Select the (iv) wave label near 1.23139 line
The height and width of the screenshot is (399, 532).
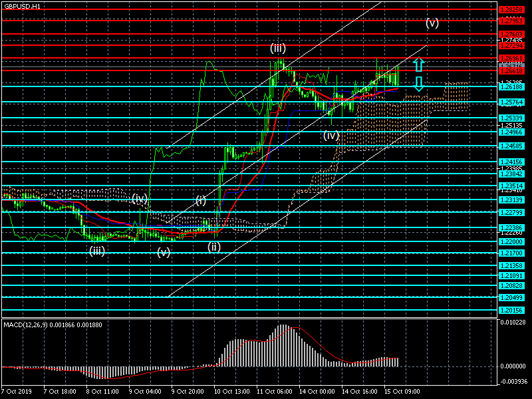[140, 199]
